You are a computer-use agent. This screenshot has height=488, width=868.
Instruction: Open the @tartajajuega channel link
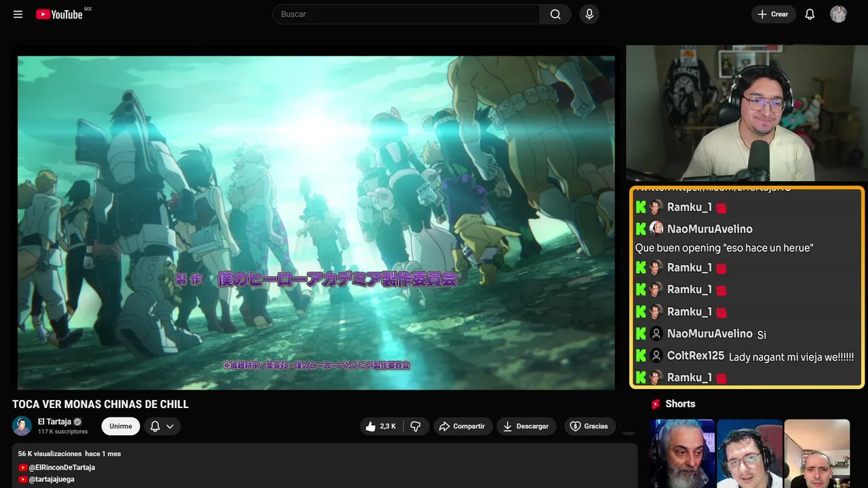point(52,479)
